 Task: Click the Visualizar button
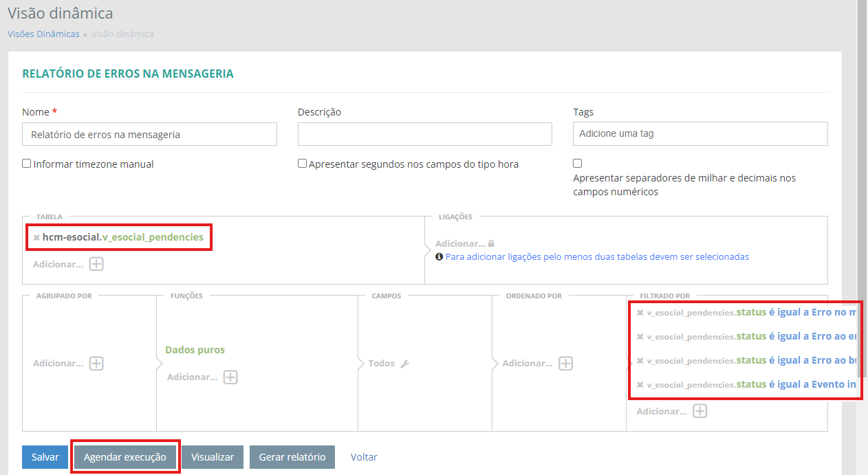click(x=213, y=457)
